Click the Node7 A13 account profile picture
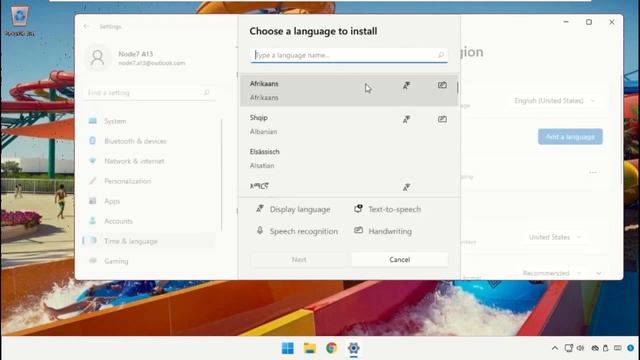Viewport: 640px width, 360px height. pos(98,58)
